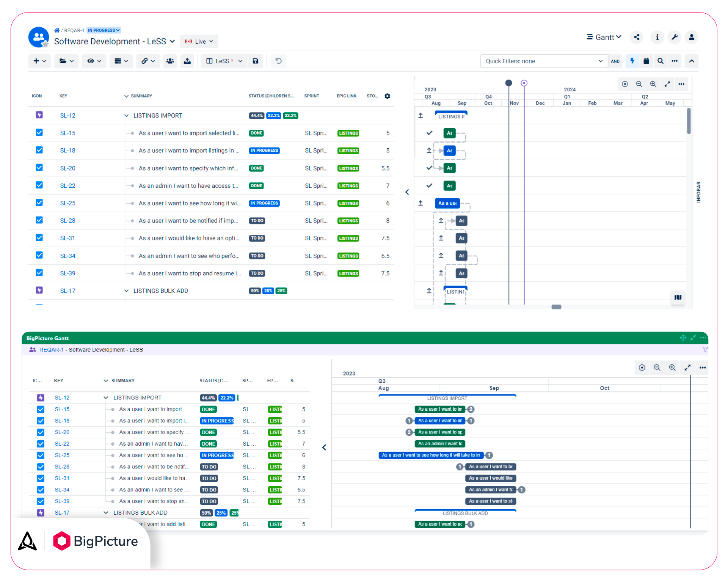Toggle the lightning bolt quick filter icon

(x=632, y=61)
